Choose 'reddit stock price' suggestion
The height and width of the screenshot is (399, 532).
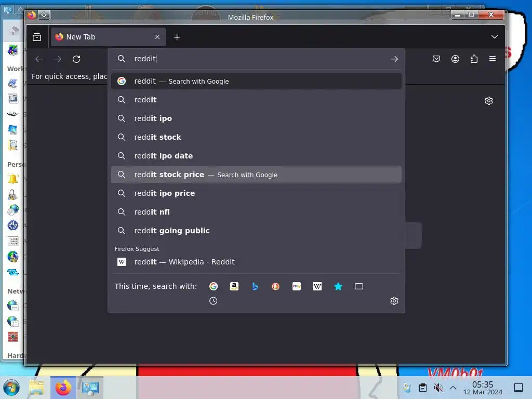tap(256, 175)
